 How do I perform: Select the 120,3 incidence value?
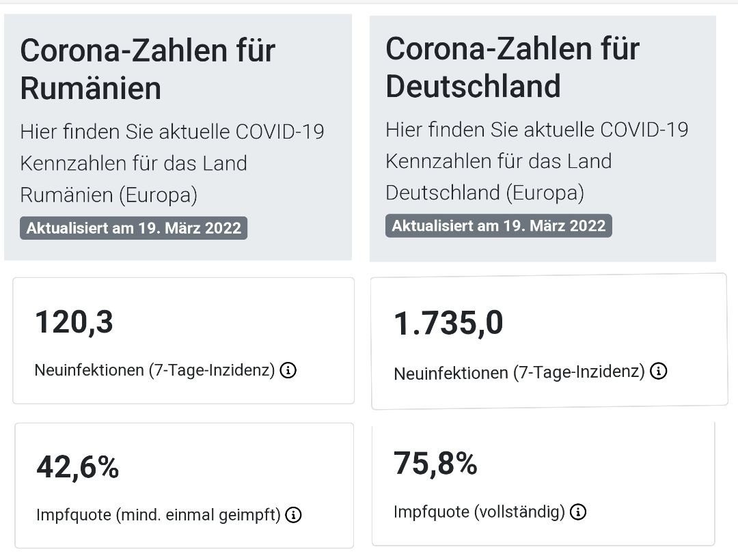pos(74,322)
